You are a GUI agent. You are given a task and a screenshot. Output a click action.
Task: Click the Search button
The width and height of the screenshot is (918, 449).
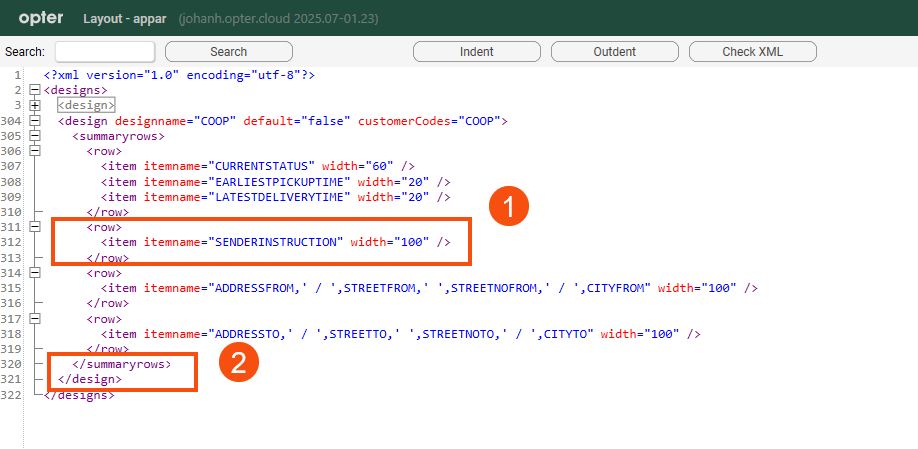228,52
